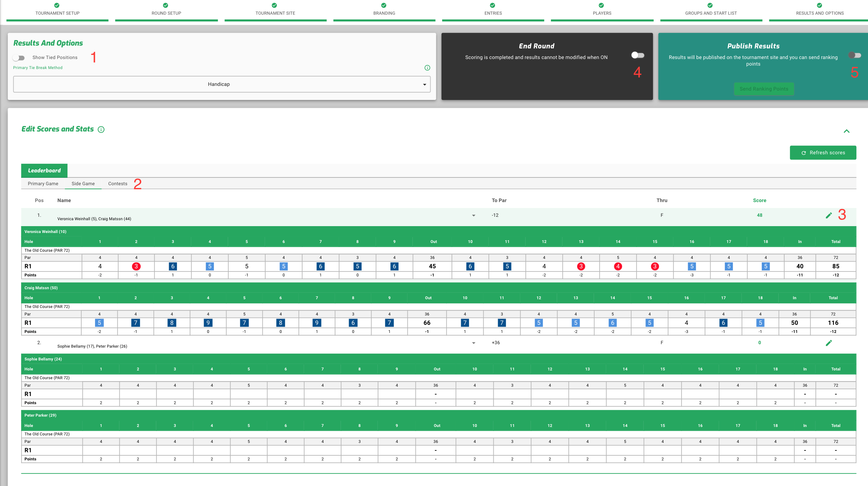Collapse the Edit Scores and Stats section

pyautogui.click(x=846, y=131)
